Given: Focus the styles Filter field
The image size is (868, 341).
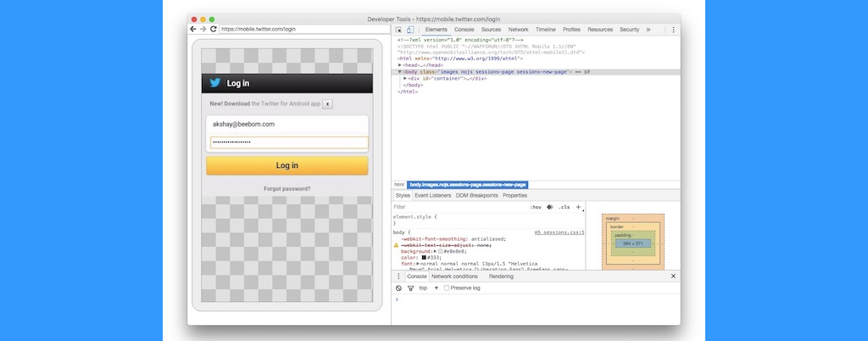Looking at the screenshot, I should 459,207.
